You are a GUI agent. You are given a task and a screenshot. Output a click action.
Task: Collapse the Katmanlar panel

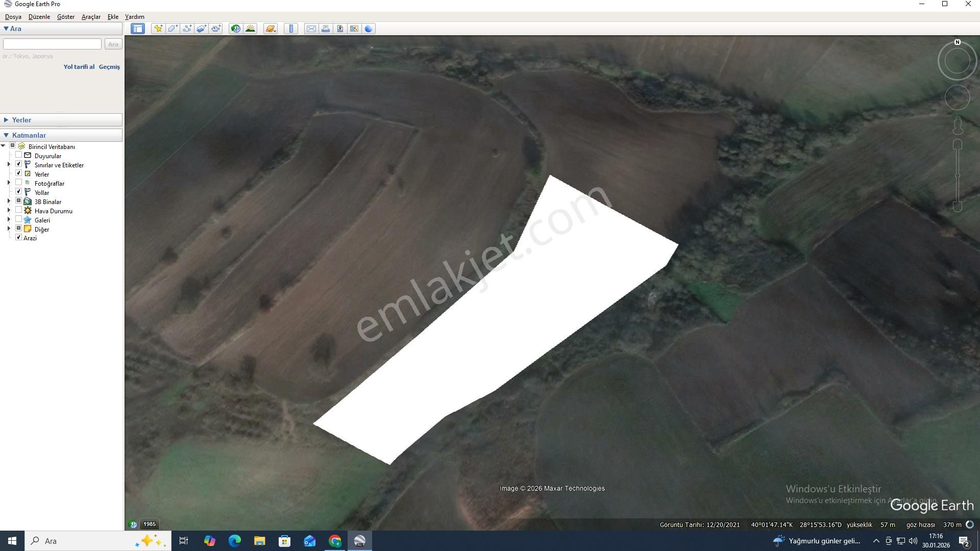(6, 135)
